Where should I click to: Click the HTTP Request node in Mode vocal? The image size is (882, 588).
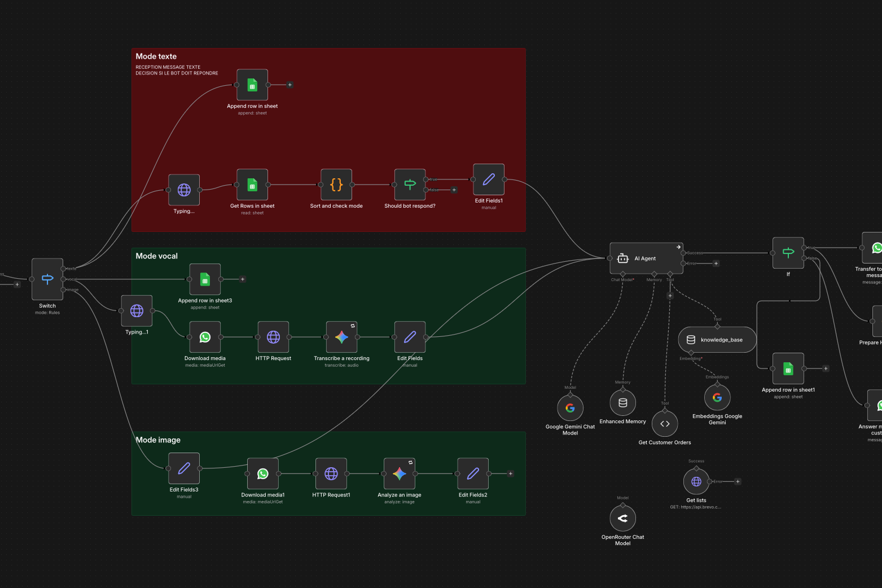(273, 337)
